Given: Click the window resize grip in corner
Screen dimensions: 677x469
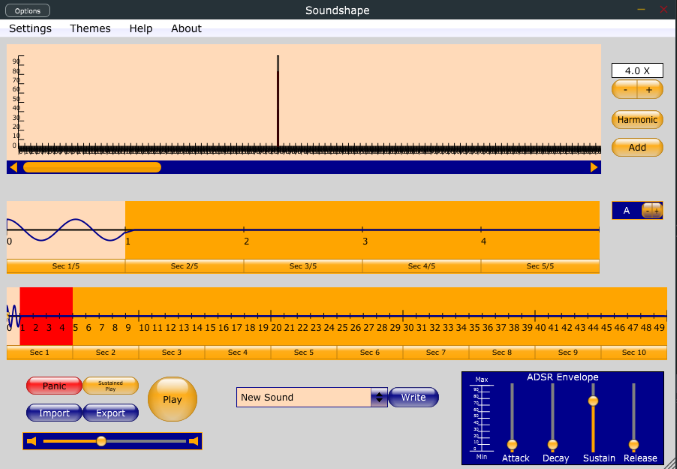Looking at the screenshot, I should coord(672,464).
